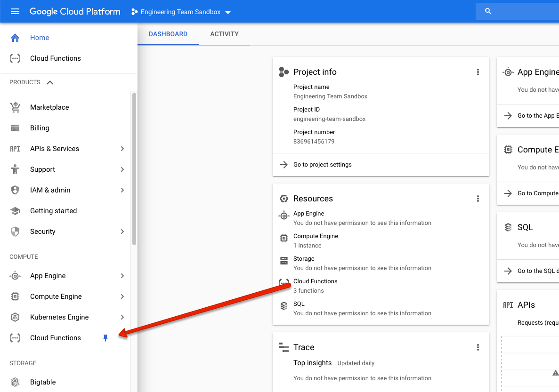Click the Security shield icon

(x=15, y=232)
